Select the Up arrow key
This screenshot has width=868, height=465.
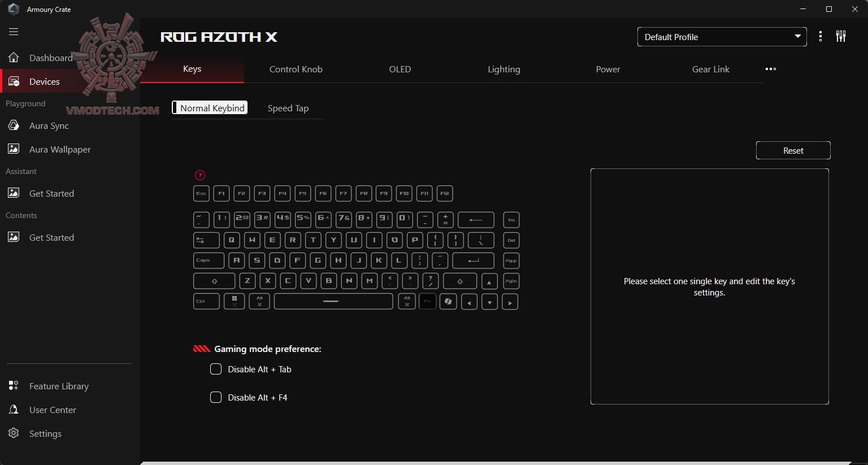coord(489,281)
